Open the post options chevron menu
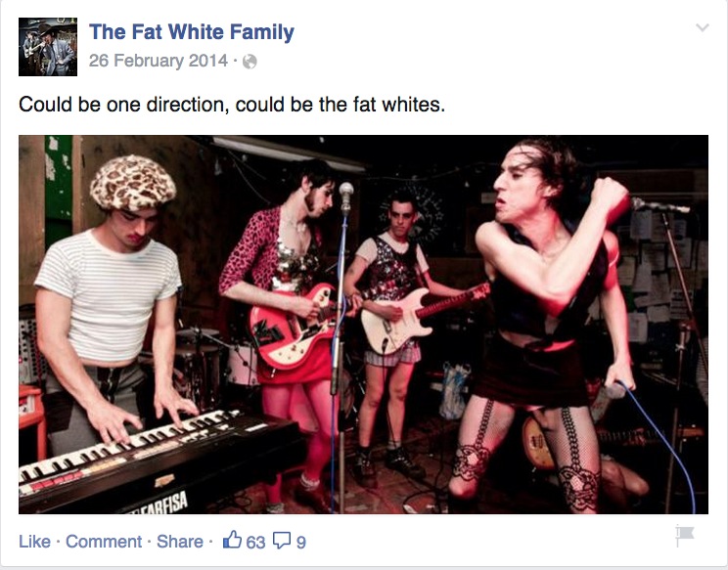The image size is (728, 570). pos(703,27)
